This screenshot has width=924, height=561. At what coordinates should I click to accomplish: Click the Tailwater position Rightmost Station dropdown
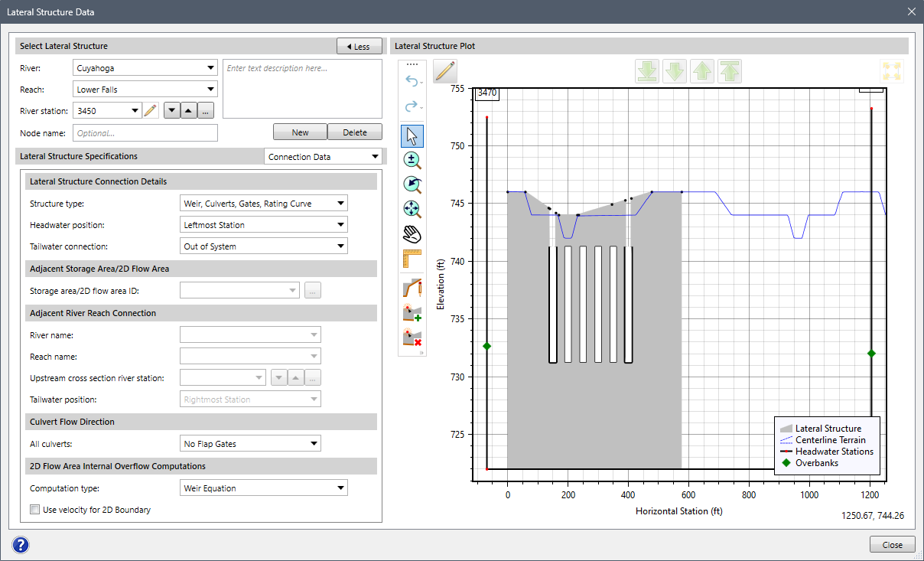[250, 400]
